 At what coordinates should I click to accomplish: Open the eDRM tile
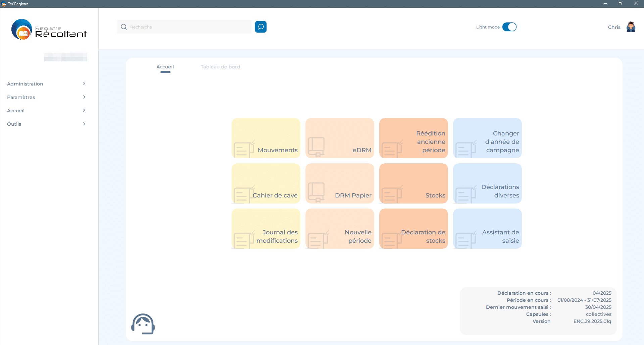[340, 138]
